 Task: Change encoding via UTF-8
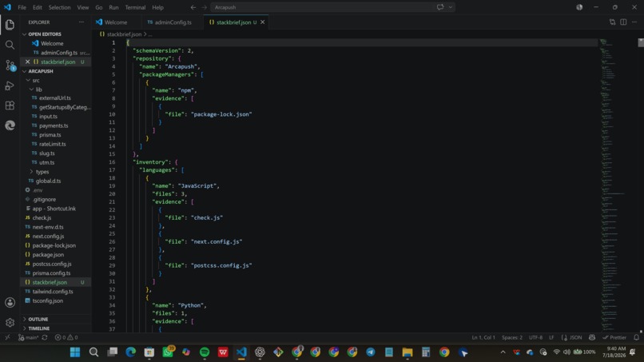[535, 337]
